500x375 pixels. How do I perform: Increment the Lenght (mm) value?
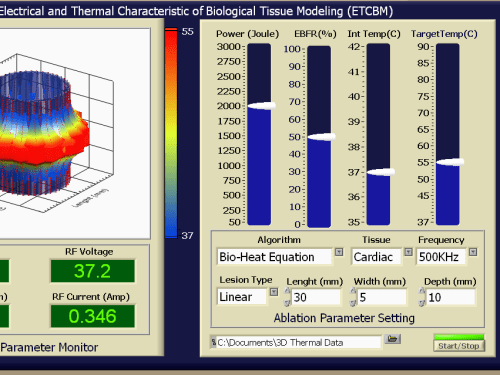click(287, 291)
